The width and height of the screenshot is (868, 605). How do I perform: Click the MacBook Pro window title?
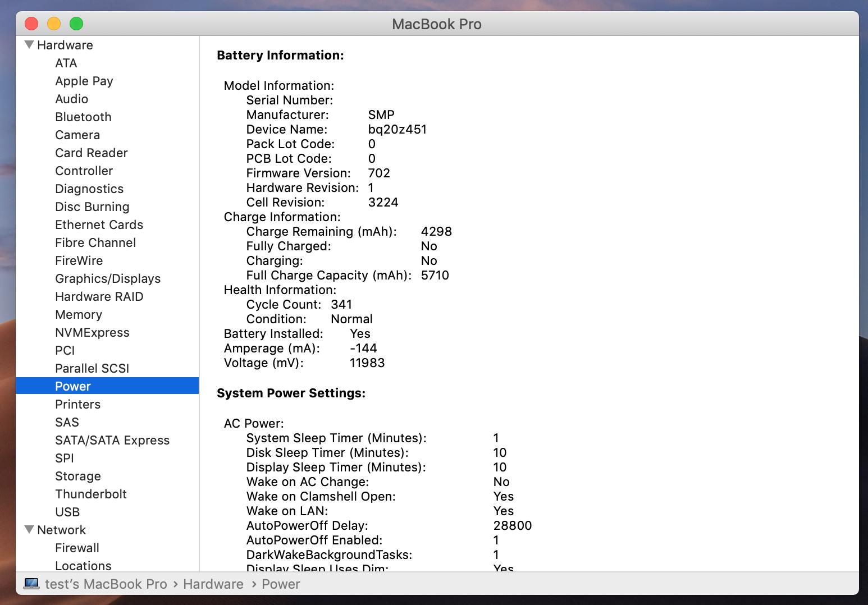pos(437,24)
